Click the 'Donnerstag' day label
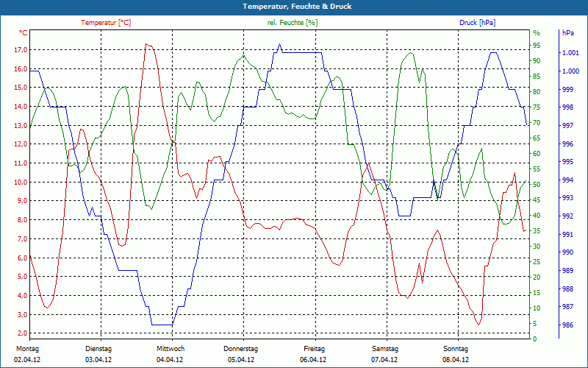Image resolution: width=588 pixels, height=368 pixels. [x=241, y=349]
